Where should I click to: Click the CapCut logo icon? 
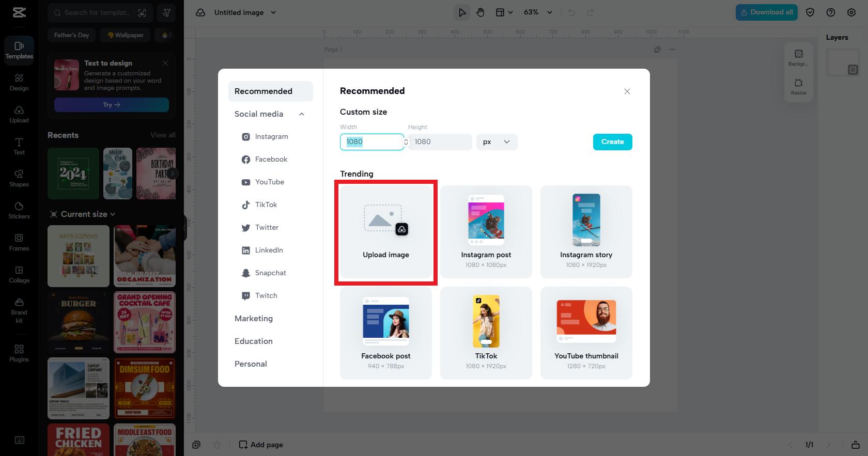(19, 12)
